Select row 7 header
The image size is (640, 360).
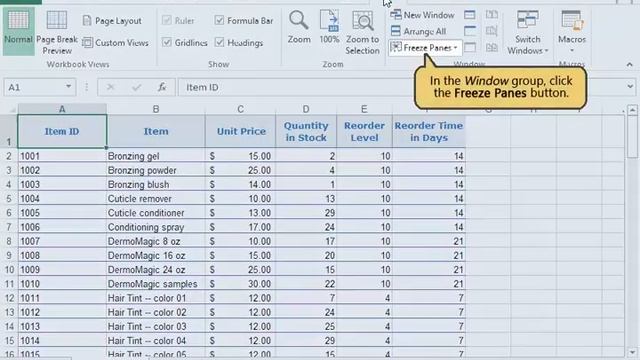[x=9, y=227]
